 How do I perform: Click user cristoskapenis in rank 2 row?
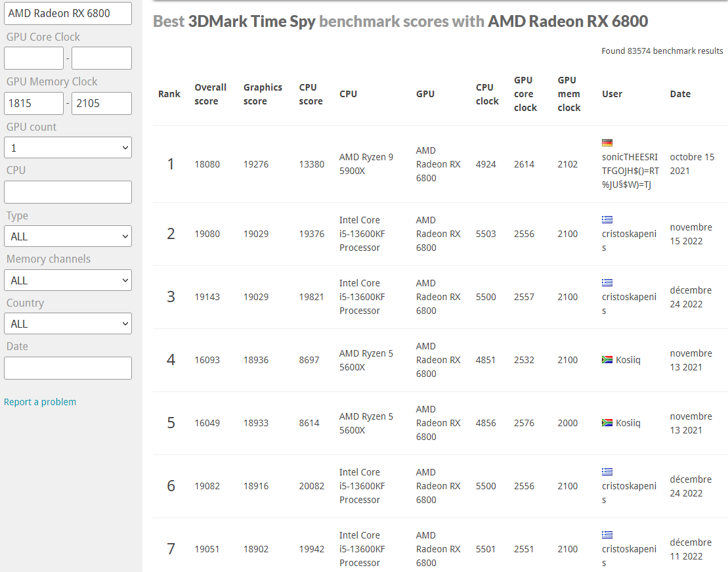tap(629, 240)
